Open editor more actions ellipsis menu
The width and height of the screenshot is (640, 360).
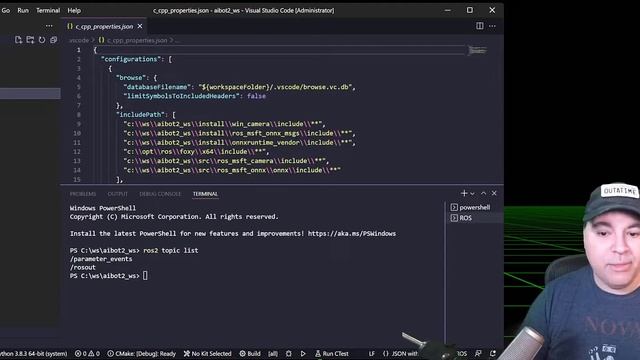click(492, 26)
